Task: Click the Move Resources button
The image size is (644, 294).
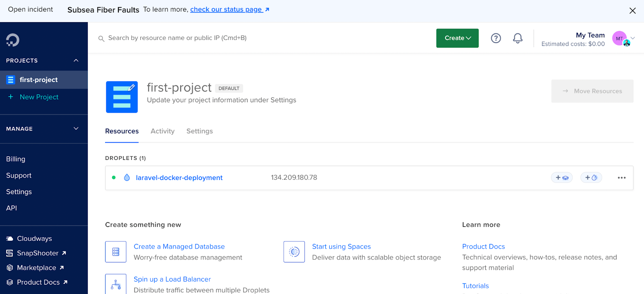Action: (x=592, y=91)
